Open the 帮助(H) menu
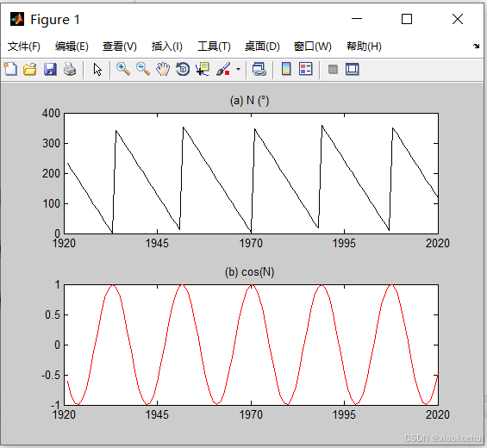Screen dimensions: 487x448 click(364, 47)
